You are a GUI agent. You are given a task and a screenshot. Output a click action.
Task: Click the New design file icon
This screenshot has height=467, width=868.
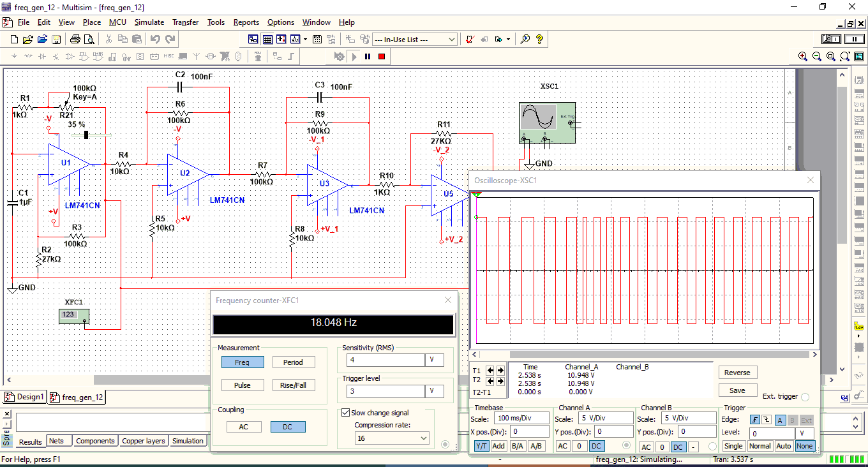click(15, 40)
